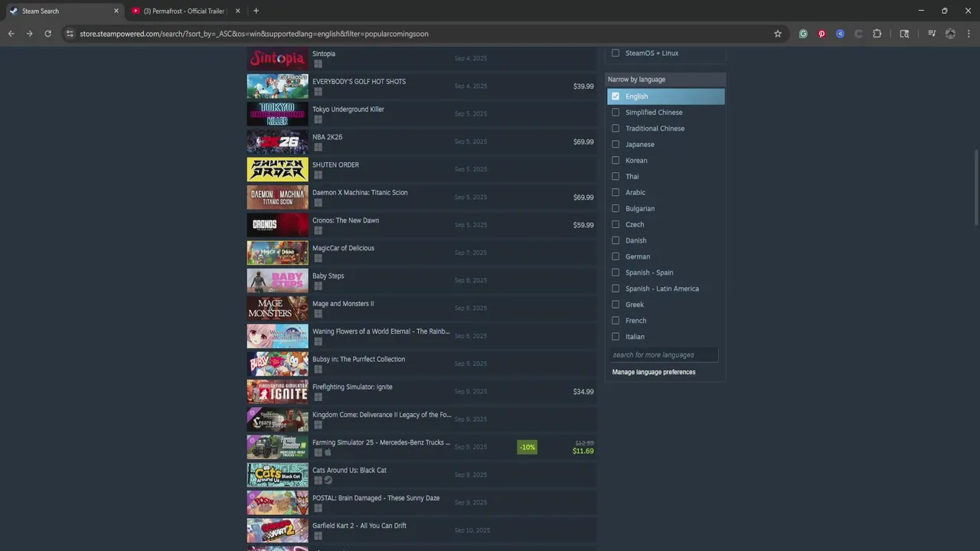Open EVERYBODY'S GOLF HOT SHOTS listing

click(x=421, y=86)
